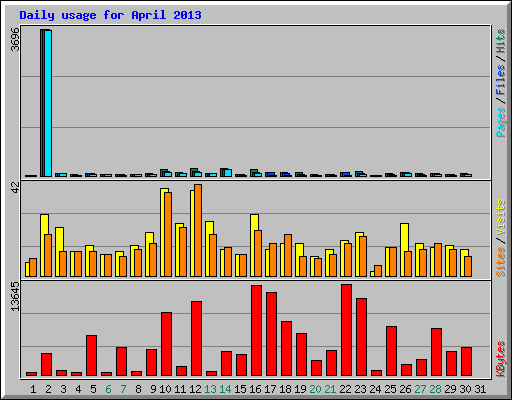The width and height of the screenshot is (512, 400).
Task: Click day label 31 on the x-axis
Action: point(480,389)
